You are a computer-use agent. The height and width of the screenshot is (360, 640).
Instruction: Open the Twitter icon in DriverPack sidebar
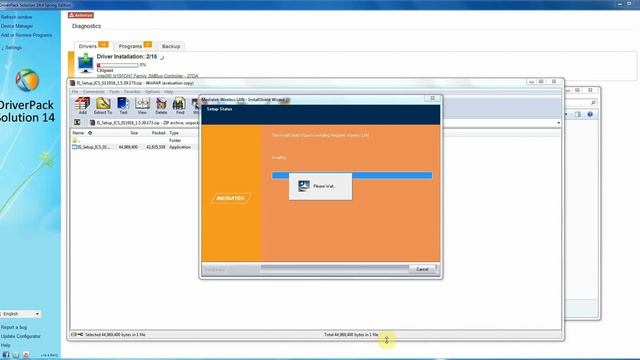click(x=16, y=355)
